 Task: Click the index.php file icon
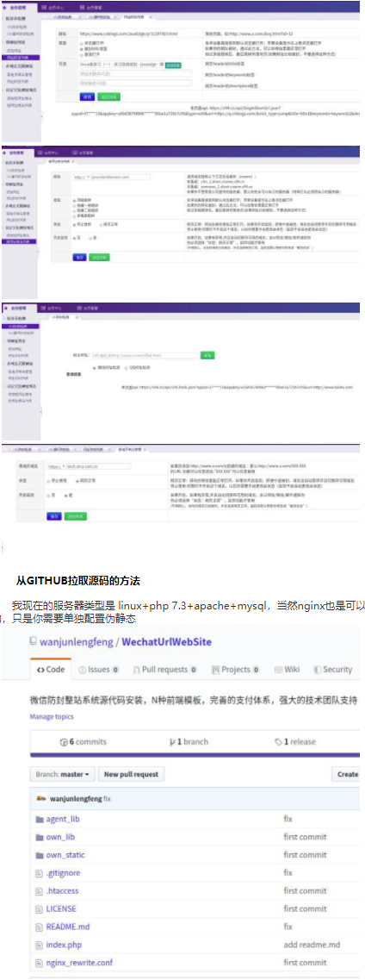pos(40,945)
